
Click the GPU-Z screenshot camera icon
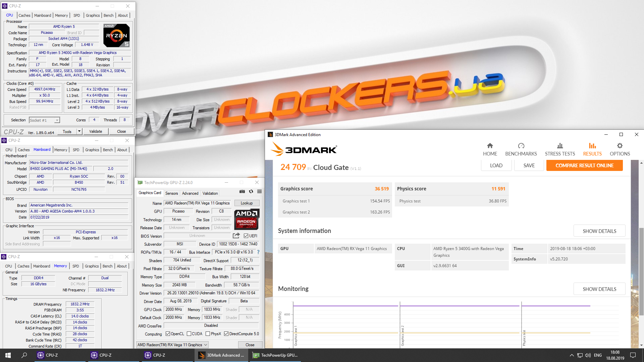click(242, 192)
